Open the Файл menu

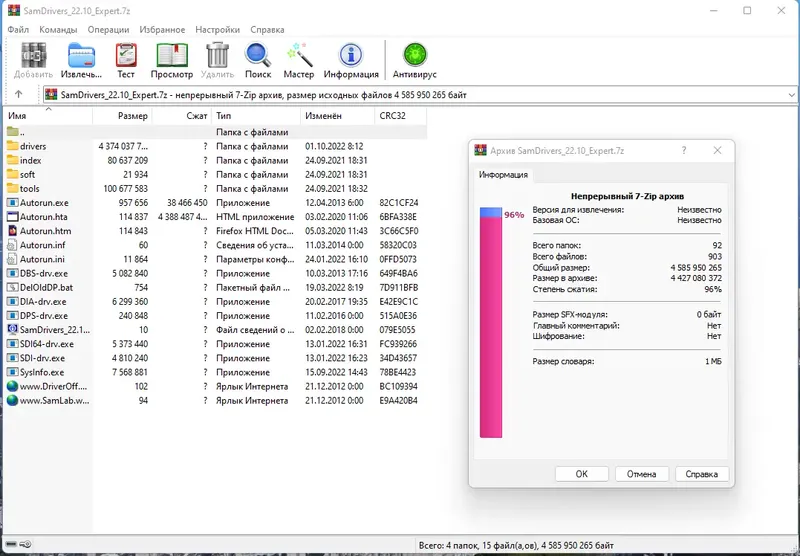pyautogui.click(x=18, y=30)
